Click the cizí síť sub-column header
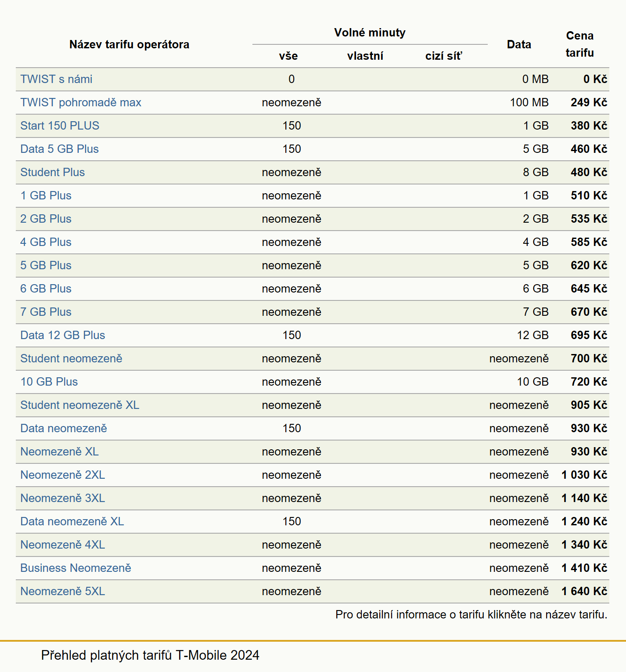The image size is (626, 672). coord(443,56)
